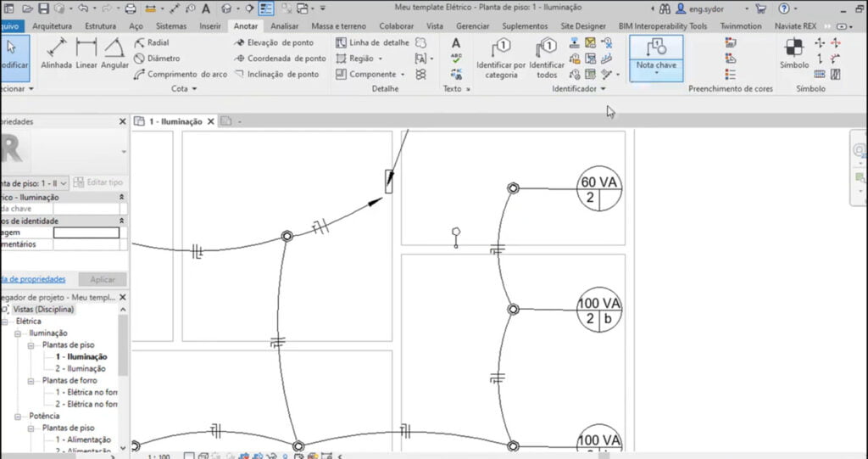Expand the Componente dropdown arrow

(x=403, y=75)
